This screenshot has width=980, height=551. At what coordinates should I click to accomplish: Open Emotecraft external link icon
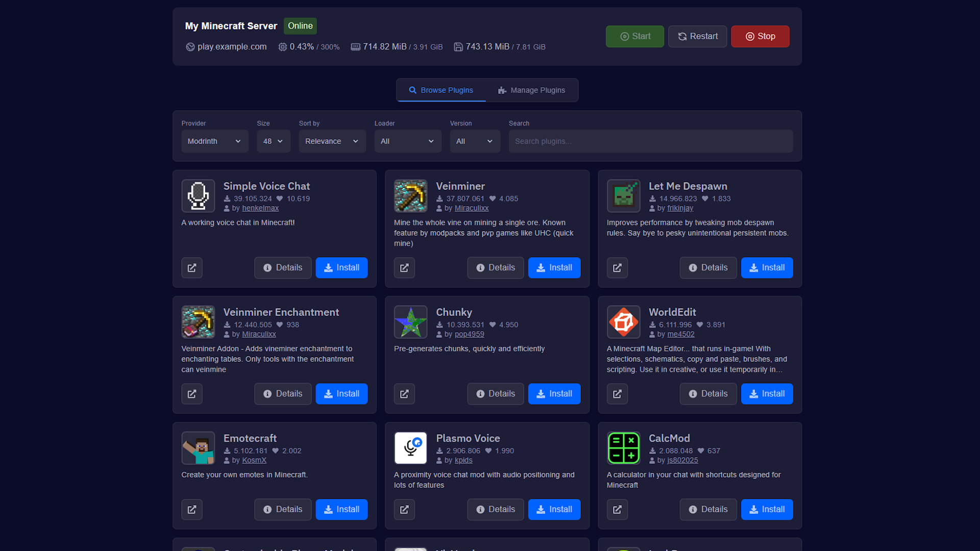[x=192, y=510]
